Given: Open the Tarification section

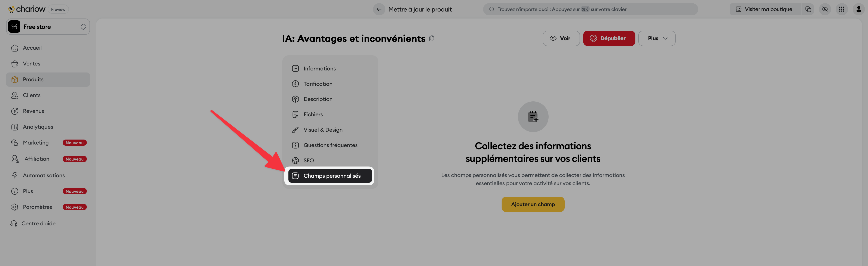Looking at the screenshot, I should pos(317,84).
